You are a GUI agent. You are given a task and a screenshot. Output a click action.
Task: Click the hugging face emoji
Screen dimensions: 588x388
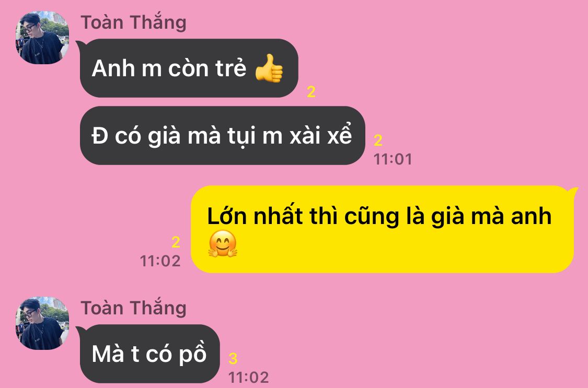[223, 244]
